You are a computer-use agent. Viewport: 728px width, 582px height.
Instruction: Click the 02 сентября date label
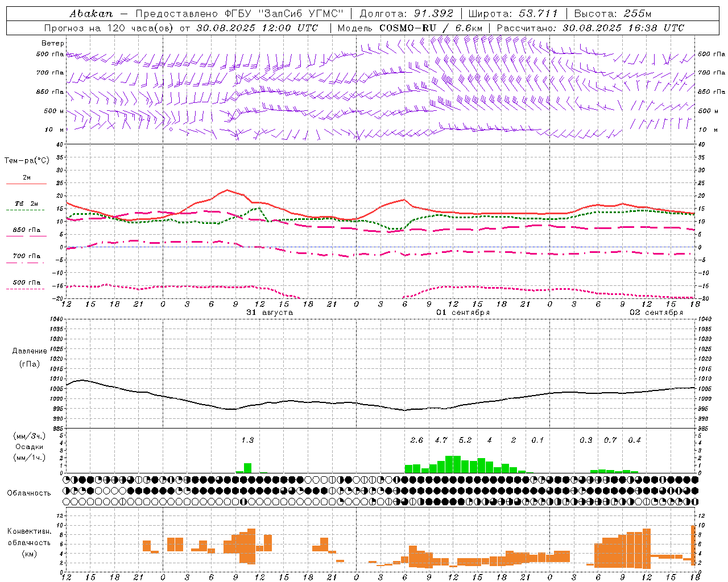(656, 313)
